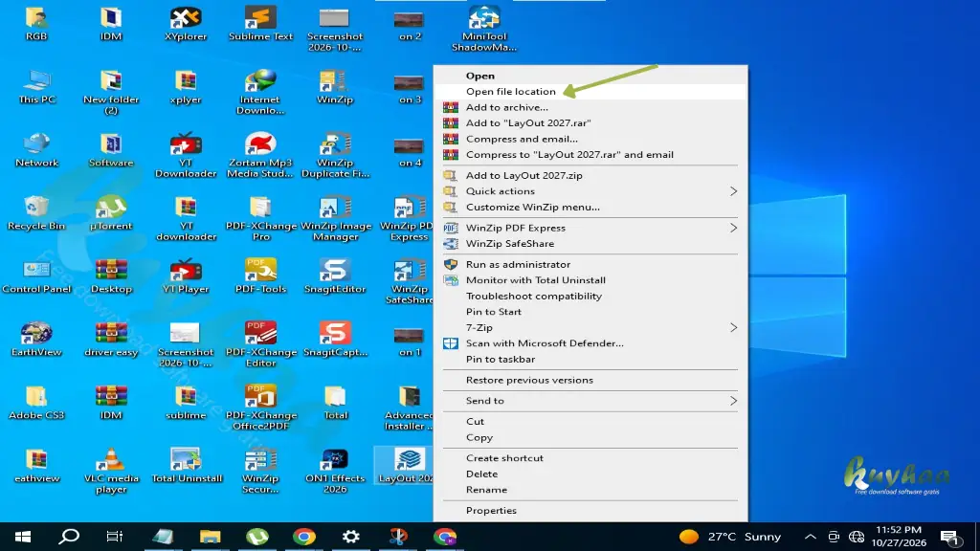
Task: Select the PDF-XChange Editor icon
Action: pyautogui.click(x=260, y=344)
